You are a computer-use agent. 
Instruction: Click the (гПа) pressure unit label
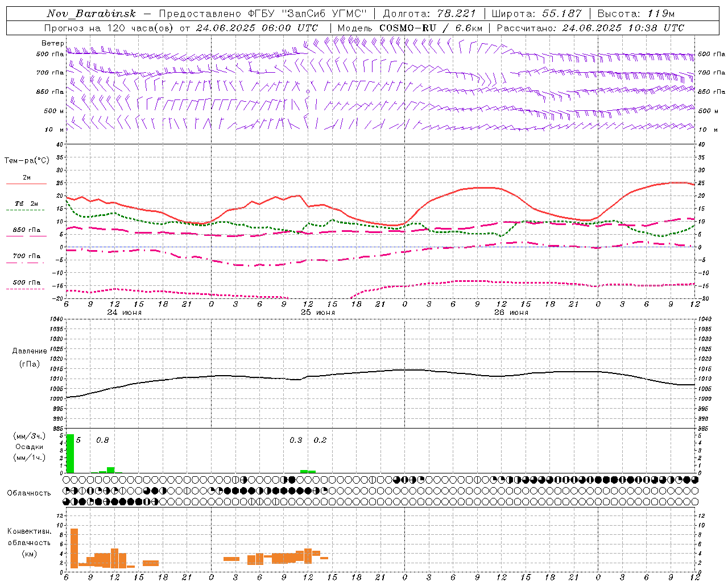29,364
